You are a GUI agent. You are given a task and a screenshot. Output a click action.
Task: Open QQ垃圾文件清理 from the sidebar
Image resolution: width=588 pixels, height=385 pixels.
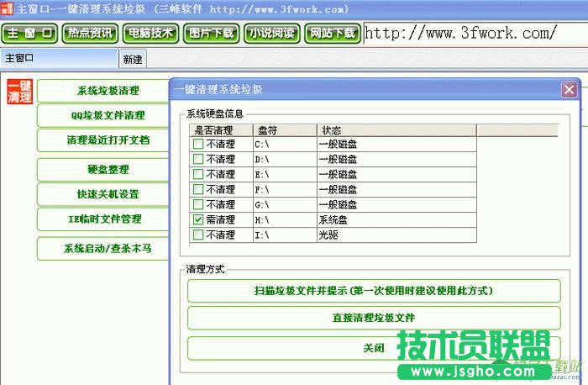click(108, 115)
